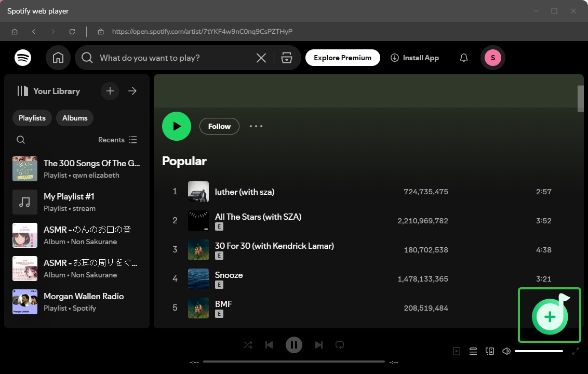The height and width of the screenshot is (374, 588).
Task: Enable shuffle playback
Action: [x=248, y=344]
